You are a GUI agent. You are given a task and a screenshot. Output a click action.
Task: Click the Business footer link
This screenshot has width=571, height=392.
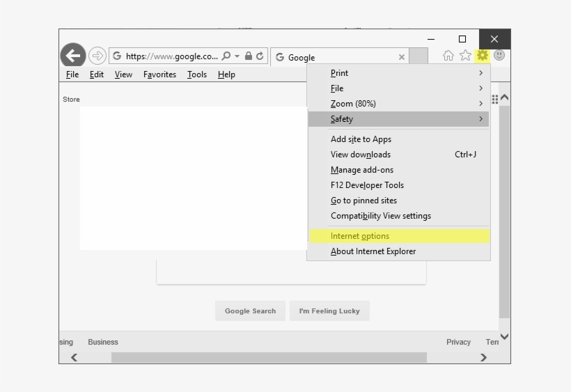pos(103,342)
